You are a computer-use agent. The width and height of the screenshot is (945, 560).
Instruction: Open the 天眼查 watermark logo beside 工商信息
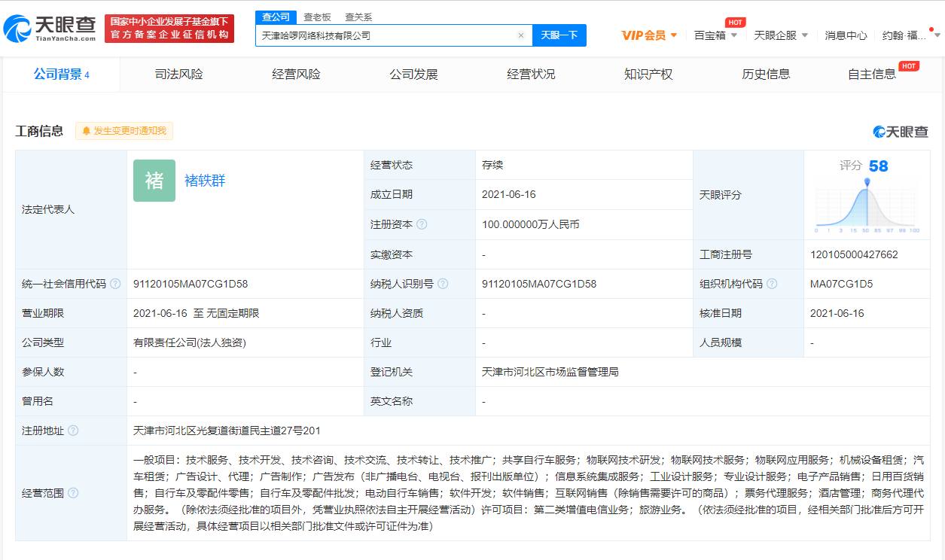pyautogui.click(x=901, y=132)
